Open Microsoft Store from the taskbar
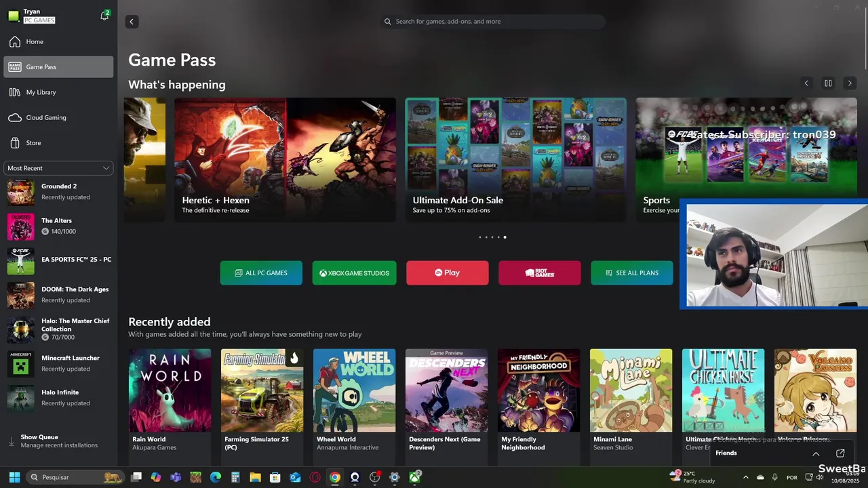Image resolution: width=868 pixels, height=488 pixels. (x=275, y=477)
